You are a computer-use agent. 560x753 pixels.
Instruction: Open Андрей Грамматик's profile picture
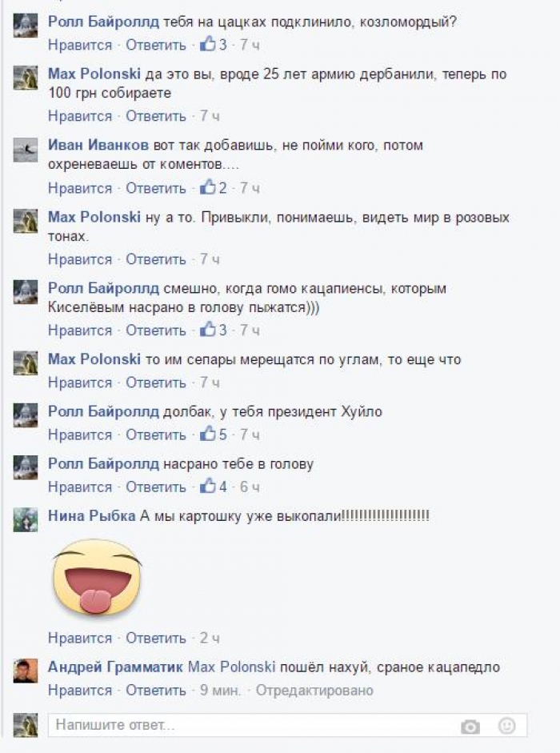pos(26,671)
